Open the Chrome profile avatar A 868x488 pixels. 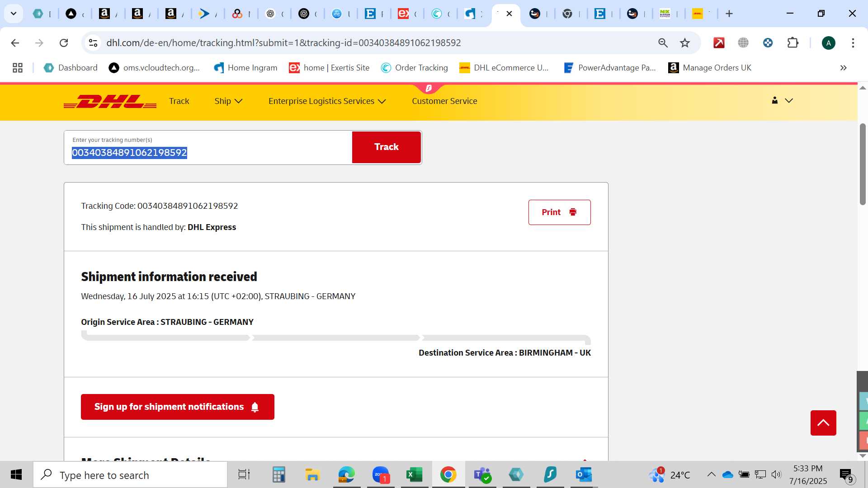click(x=828, y=43)
